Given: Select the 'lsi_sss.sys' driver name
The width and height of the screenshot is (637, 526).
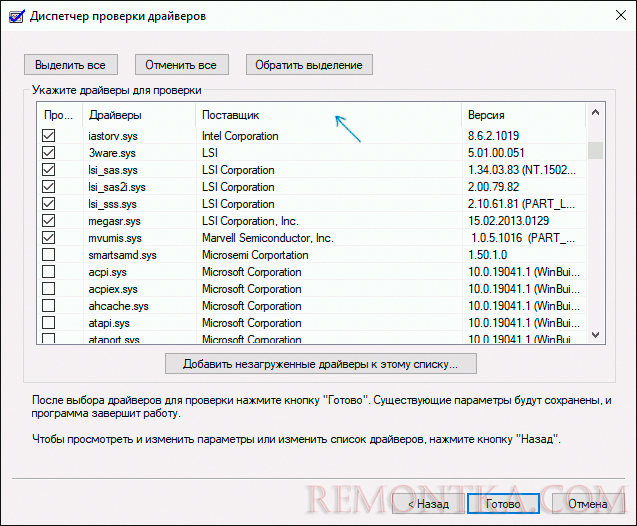Looking at the screenshot, I should point(113,204).
